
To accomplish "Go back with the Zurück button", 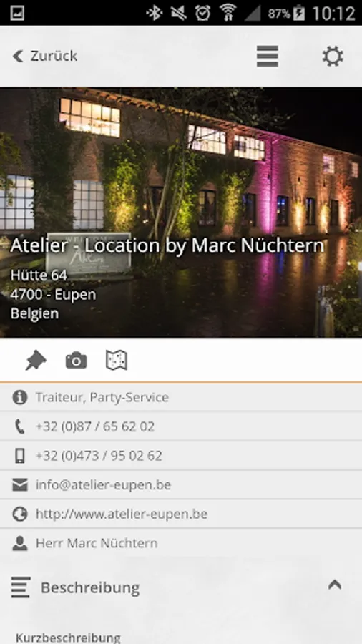I will coord(45,56).
